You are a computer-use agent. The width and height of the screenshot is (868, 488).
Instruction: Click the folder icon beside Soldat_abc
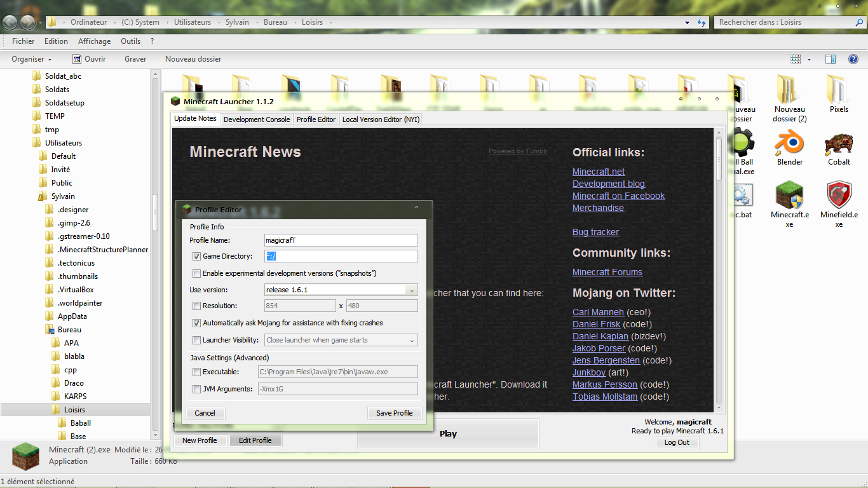[x=36, y=76]
